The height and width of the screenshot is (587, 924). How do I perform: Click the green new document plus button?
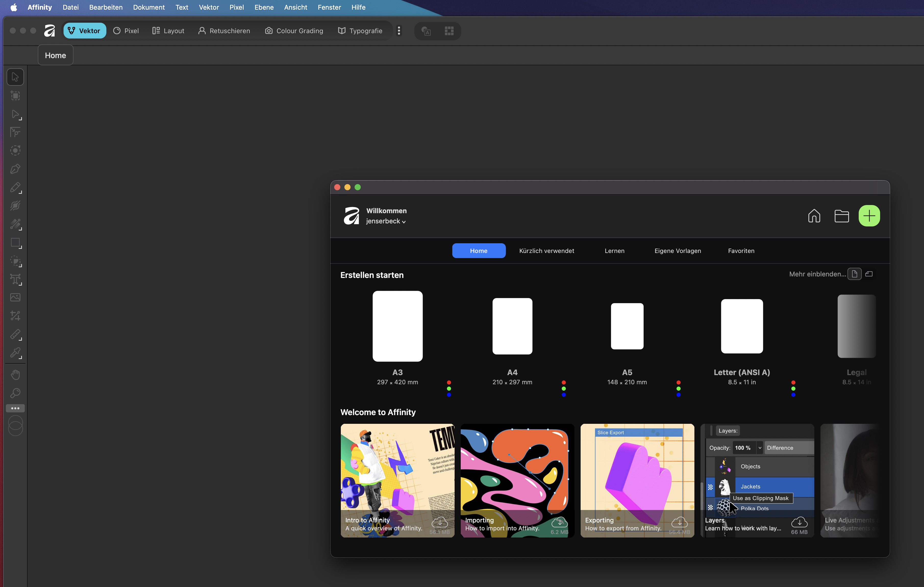[x=869, y=216]
